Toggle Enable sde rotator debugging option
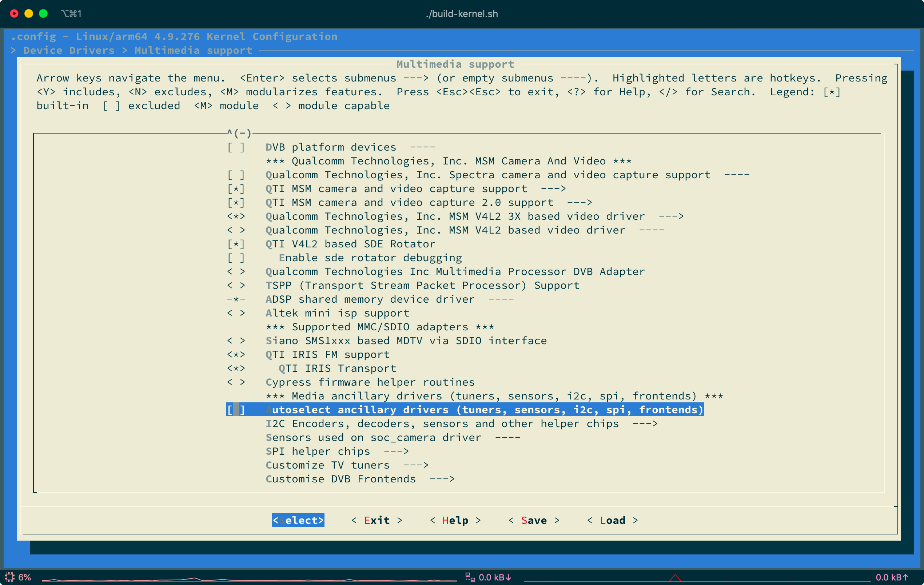The width and height of the screenshot is (924, 585). (x=236, y=258)
